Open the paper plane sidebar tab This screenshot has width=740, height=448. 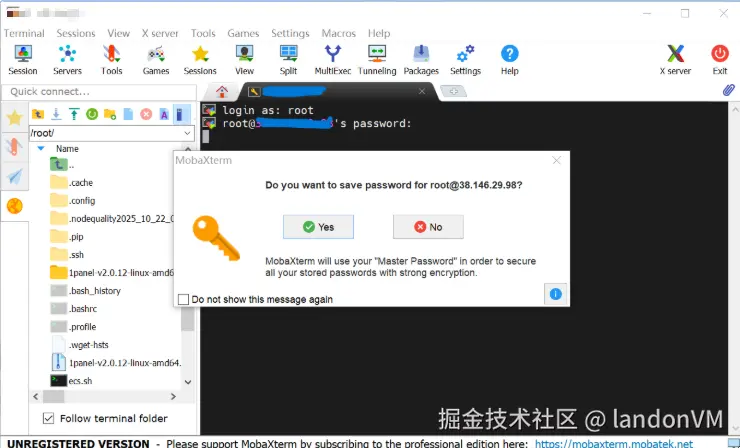[x=15, y=177]
